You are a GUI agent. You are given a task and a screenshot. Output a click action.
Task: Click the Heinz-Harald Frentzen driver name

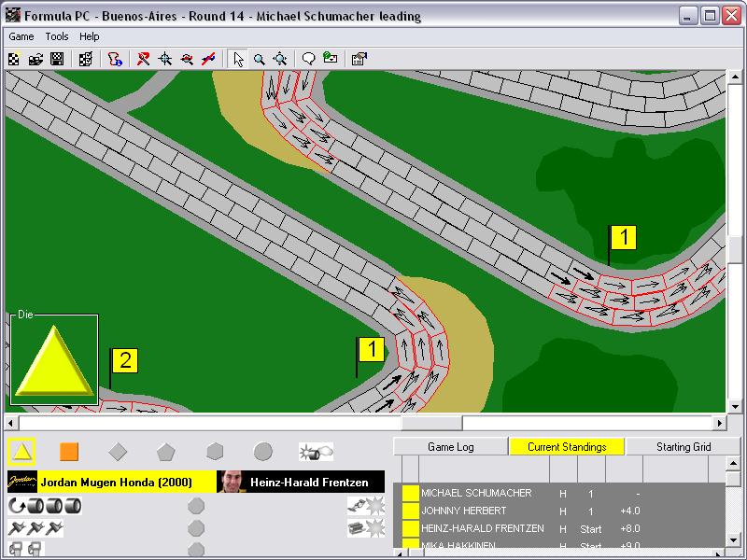[309, 483]
